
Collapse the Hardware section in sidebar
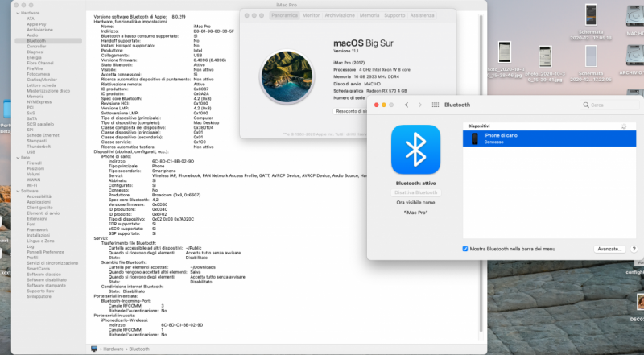(18, 13)
